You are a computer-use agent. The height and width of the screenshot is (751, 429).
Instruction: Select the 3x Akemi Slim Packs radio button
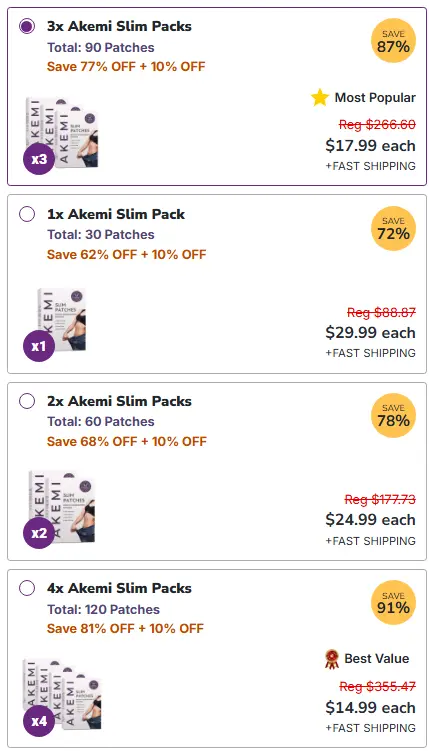point(27,26)
